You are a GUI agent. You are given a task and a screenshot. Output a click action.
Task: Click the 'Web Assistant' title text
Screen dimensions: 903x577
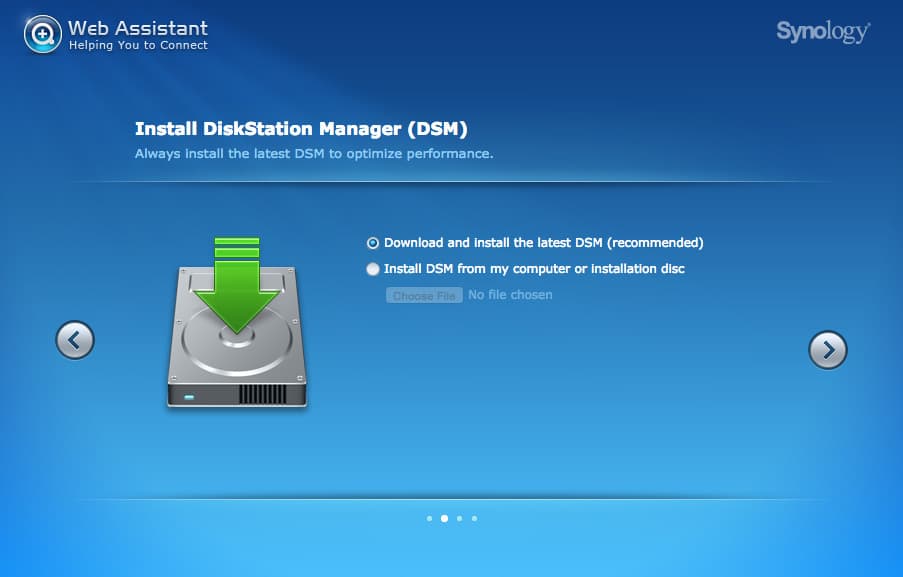138,28
